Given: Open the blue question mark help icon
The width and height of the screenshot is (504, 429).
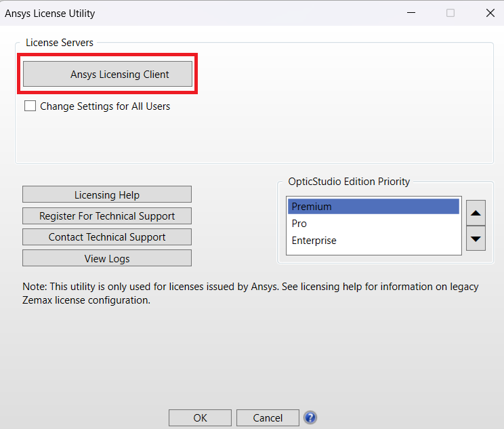Looking at the screenshot, I should tap(310, 417).
